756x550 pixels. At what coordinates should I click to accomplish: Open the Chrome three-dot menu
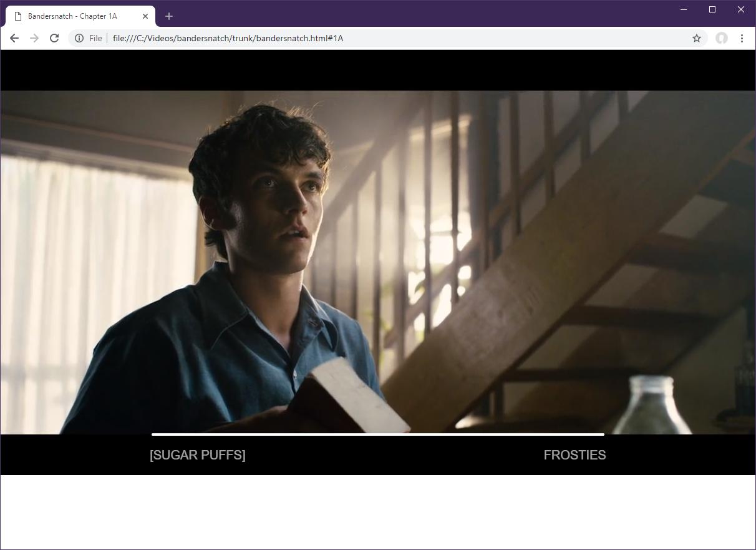click(742, 38)
